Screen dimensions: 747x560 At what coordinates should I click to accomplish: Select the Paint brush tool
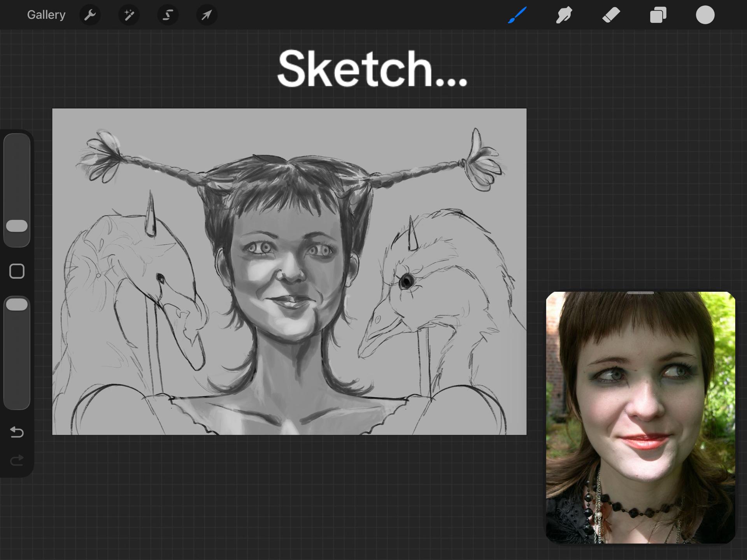(x=517, y=15)
